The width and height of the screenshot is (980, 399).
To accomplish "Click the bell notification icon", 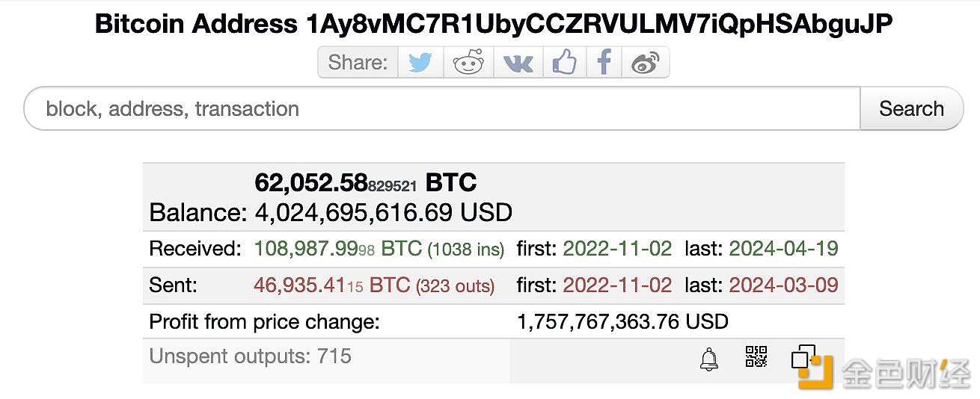I will point(708,359).
